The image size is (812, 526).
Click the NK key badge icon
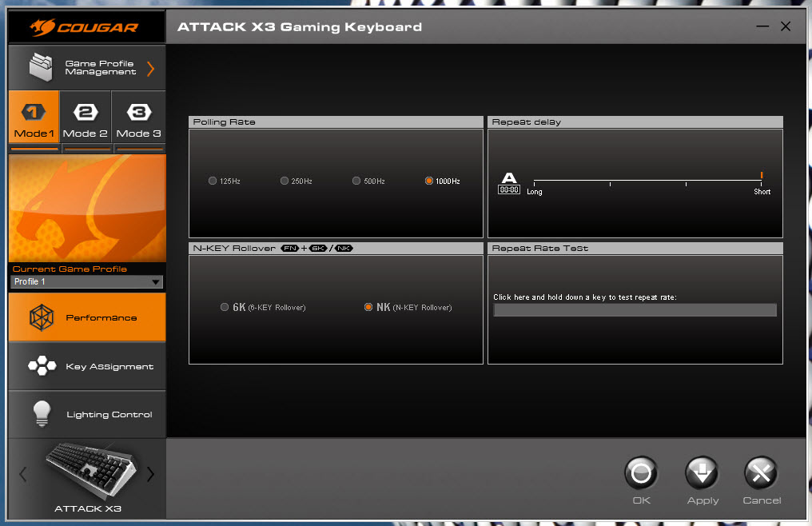point(344,249)
